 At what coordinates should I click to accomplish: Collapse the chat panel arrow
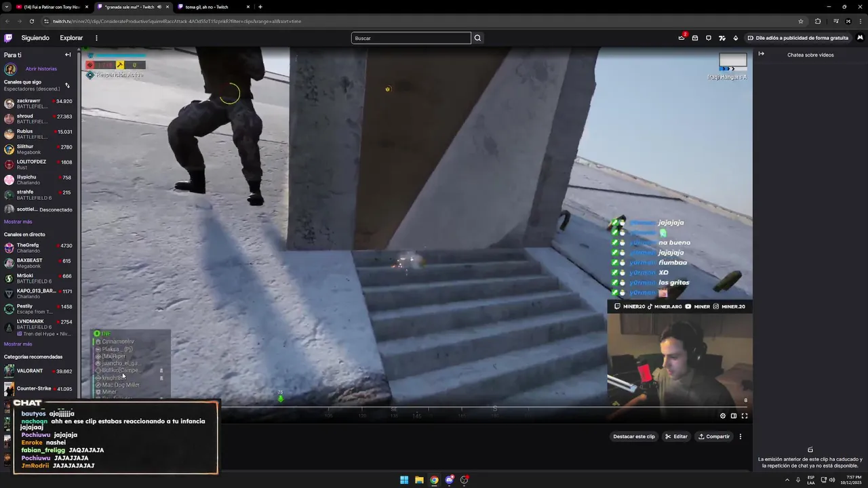[762, 54]
